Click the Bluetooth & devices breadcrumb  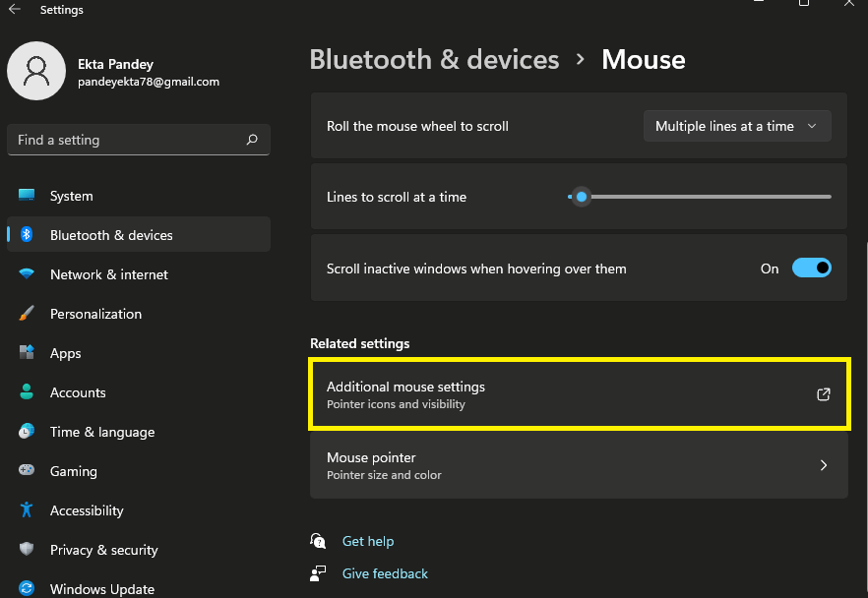click(434, 59)
